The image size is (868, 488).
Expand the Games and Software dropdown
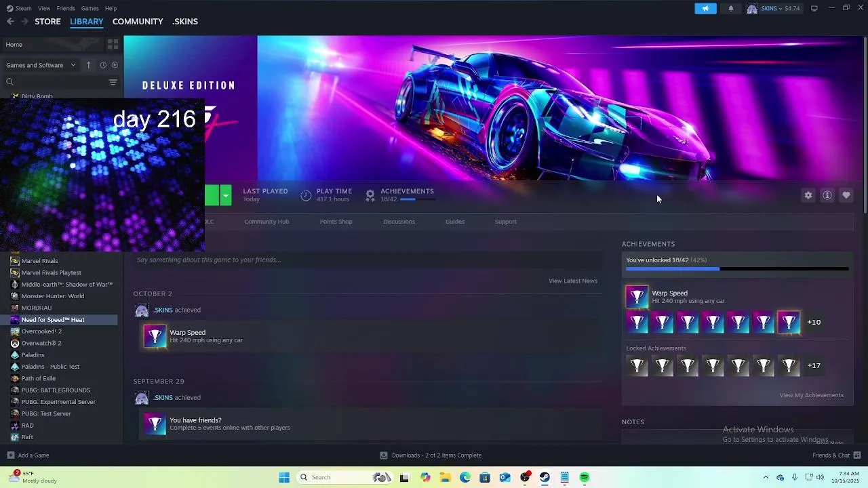coord(41,65)
